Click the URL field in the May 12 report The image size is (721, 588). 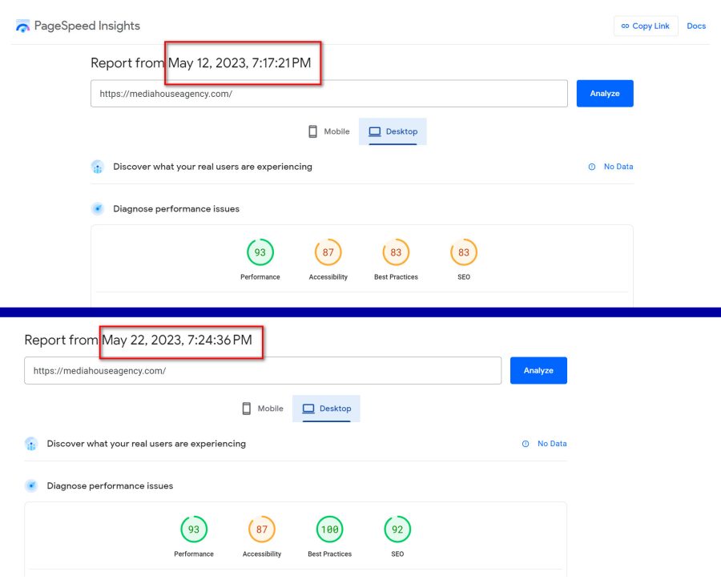tap(328, 94)
